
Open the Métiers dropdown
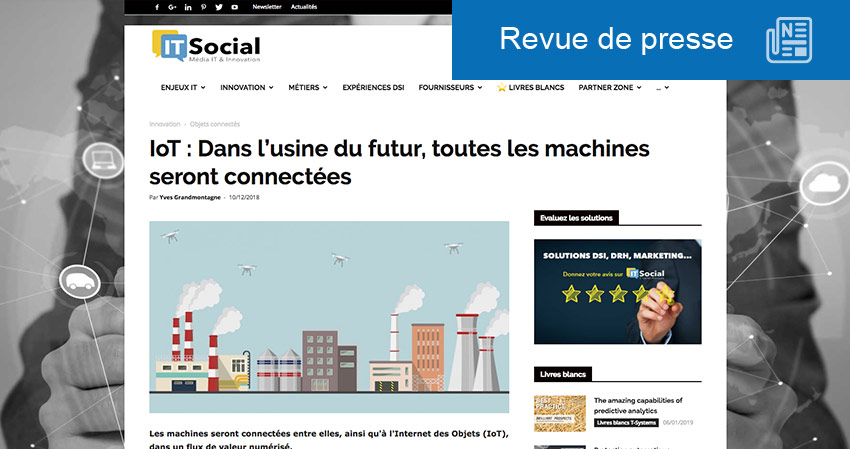tap(307, 88)
